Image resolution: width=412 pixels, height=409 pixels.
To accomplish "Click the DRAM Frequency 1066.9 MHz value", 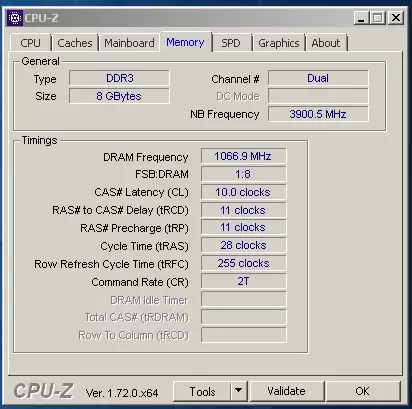I will click(243, 156).
